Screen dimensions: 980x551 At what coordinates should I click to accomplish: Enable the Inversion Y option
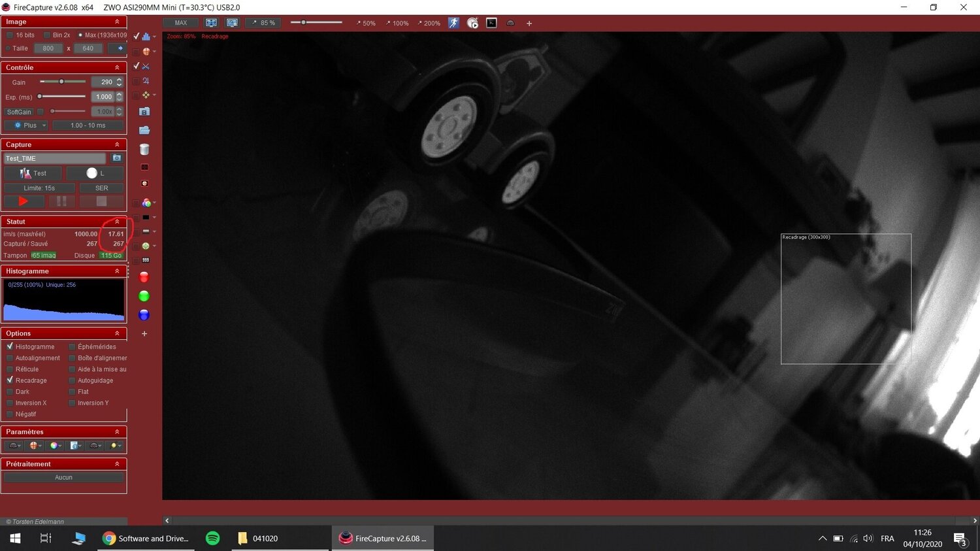click(x=72, y=403)
